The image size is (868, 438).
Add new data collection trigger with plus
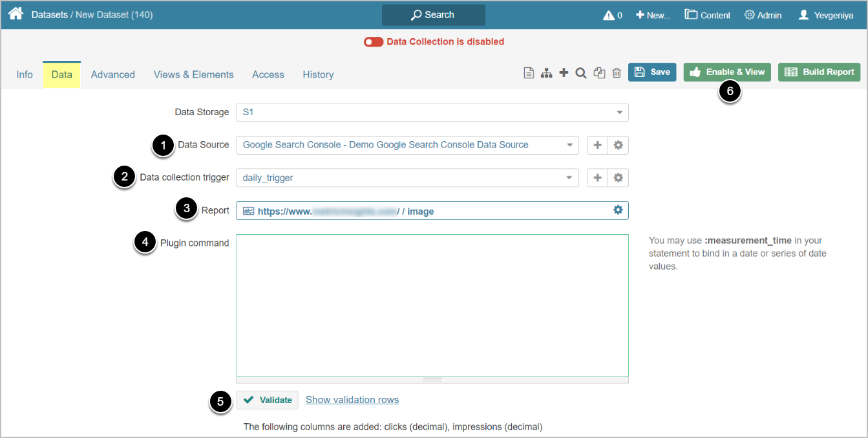tap(597, 177)
